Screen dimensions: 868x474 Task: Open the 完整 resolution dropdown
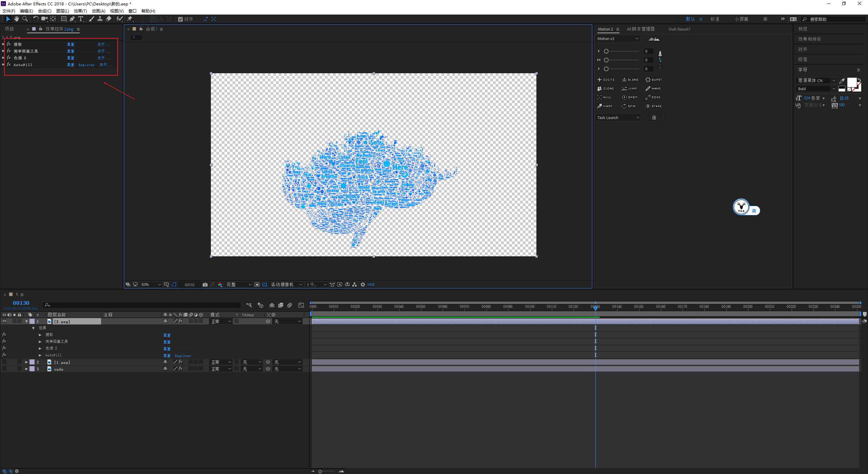(239, 284)
